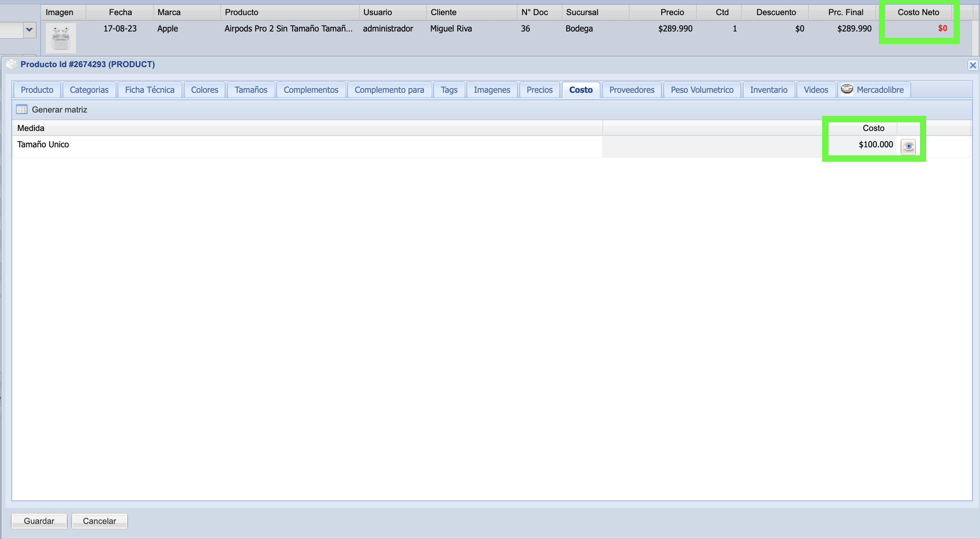Close the Producto Id dialog with X
The width and height of the screenshot is (980, 539).
(972, 65)
